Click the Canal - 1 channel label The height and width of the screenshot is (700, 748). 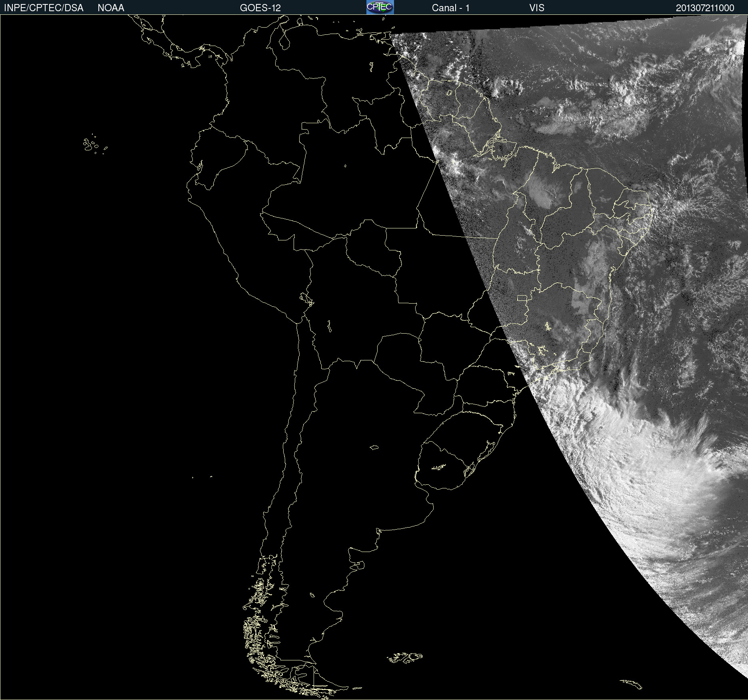(x=450, y=8)
